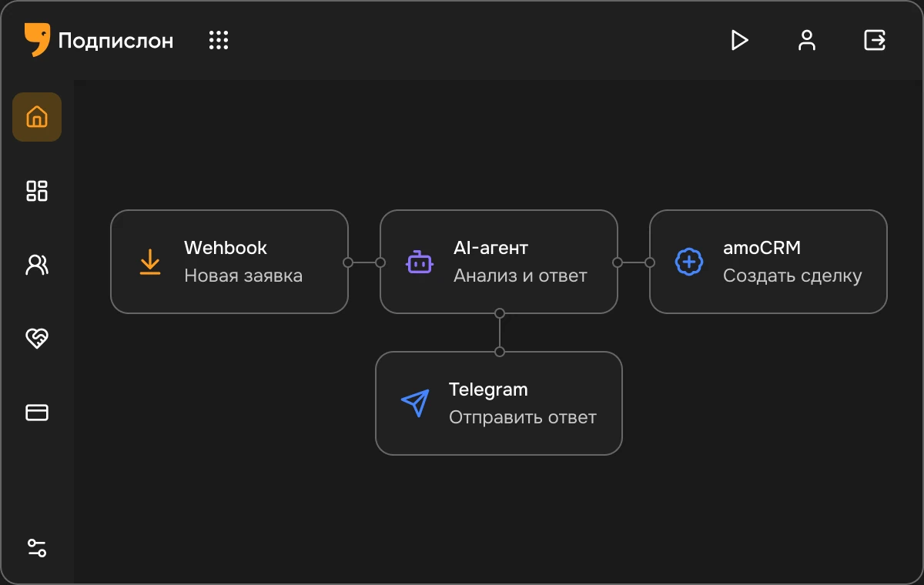
Task: Select the amoCRM node card
Action: tap(768, 262)
